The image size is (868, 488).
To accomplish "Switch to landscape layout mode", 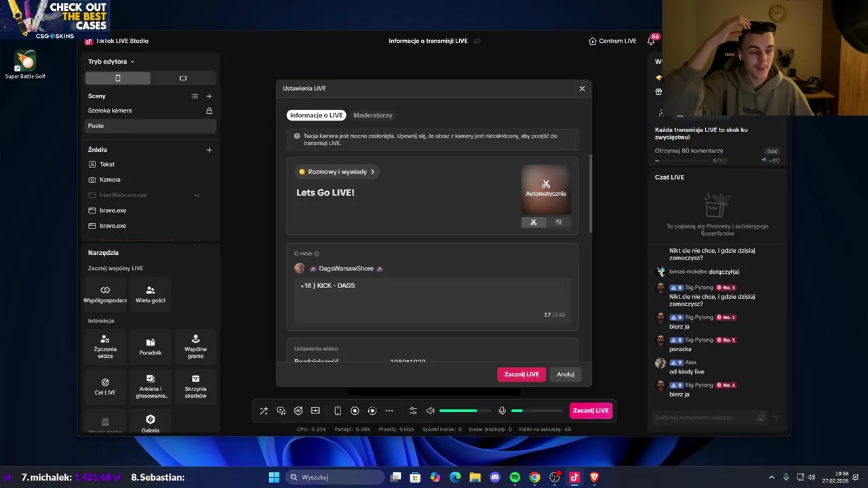I will (183, 79).
